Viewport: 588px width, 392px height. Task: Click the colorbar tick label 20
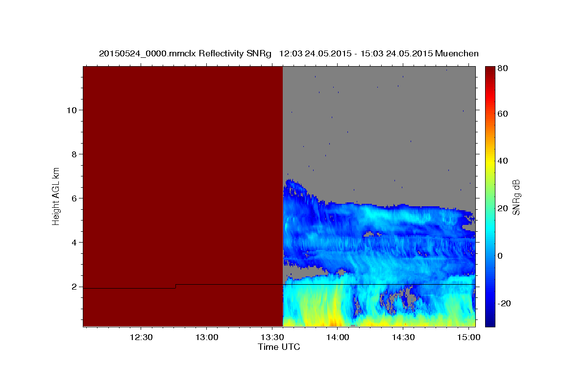(x=502, y=208)
